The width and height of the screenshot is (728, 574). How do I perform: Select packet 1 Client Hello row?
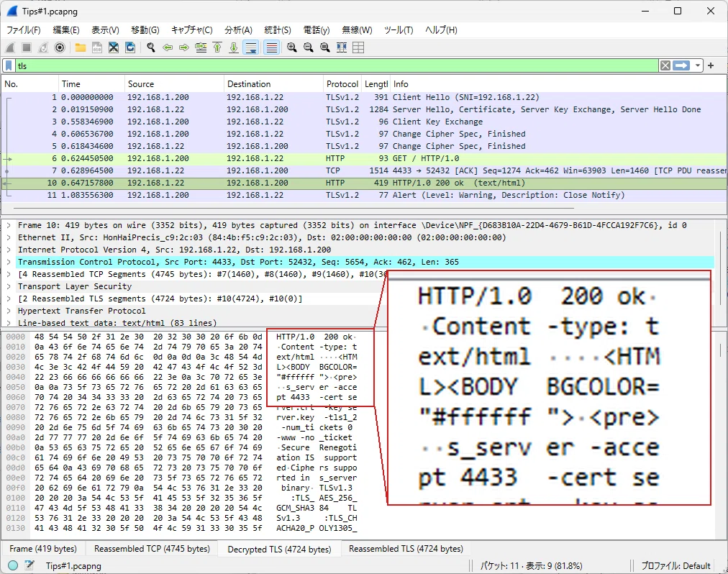point(363,97)
